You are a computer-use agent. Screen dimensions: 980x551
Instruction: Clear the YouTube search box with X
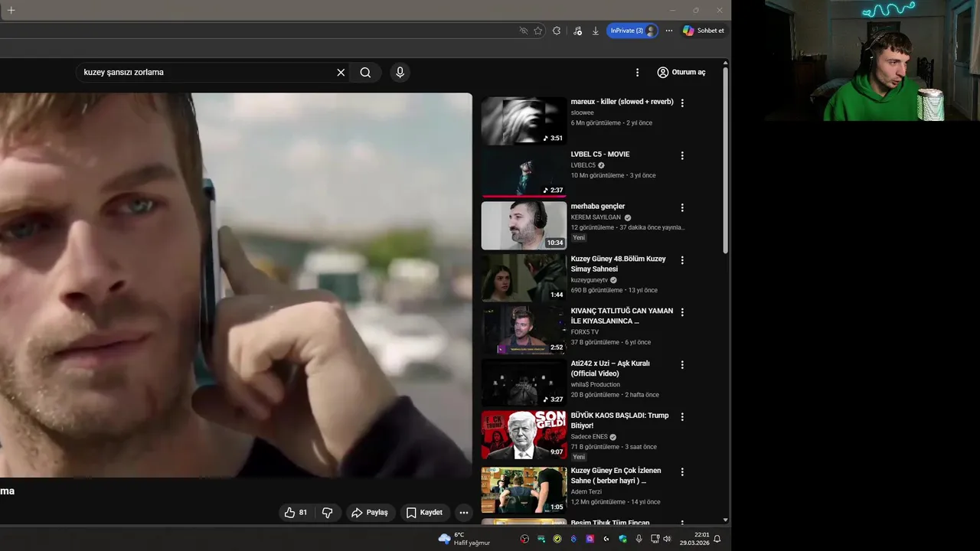[x=341, y=72]
